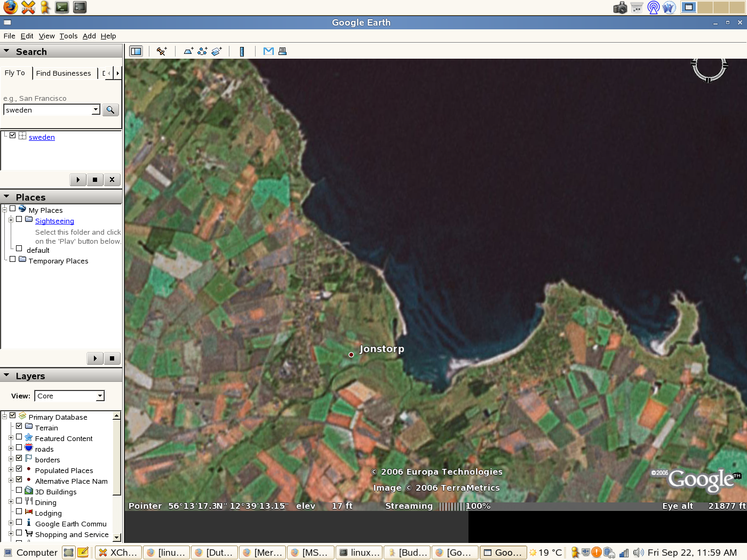Click the Shopping cart layer icon
Screen dimensions: 747x560
coord(29,533)
